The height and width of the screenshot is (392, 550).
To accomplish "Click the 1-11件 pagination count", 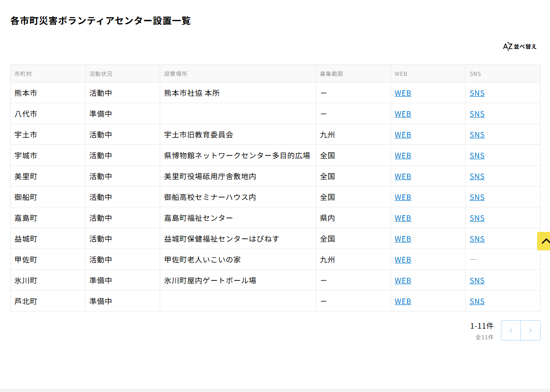I will coord(481,326).
